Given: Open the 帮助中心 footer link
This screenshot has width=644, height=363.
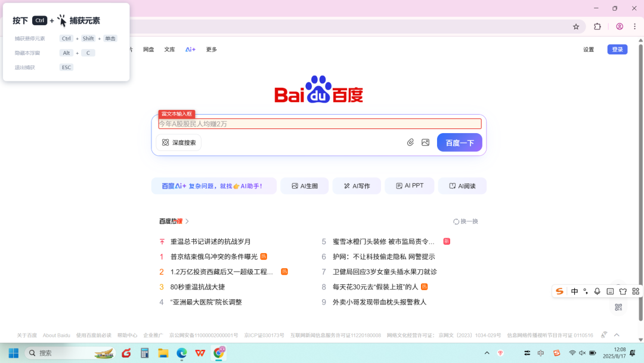Looking at the screenshot, I should pyautogui.click(x=128, y=336).
